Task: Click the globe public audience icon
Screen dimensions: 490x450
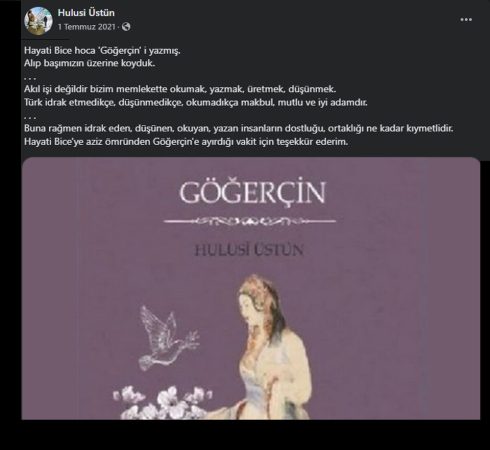Action: tap(126, 27)
